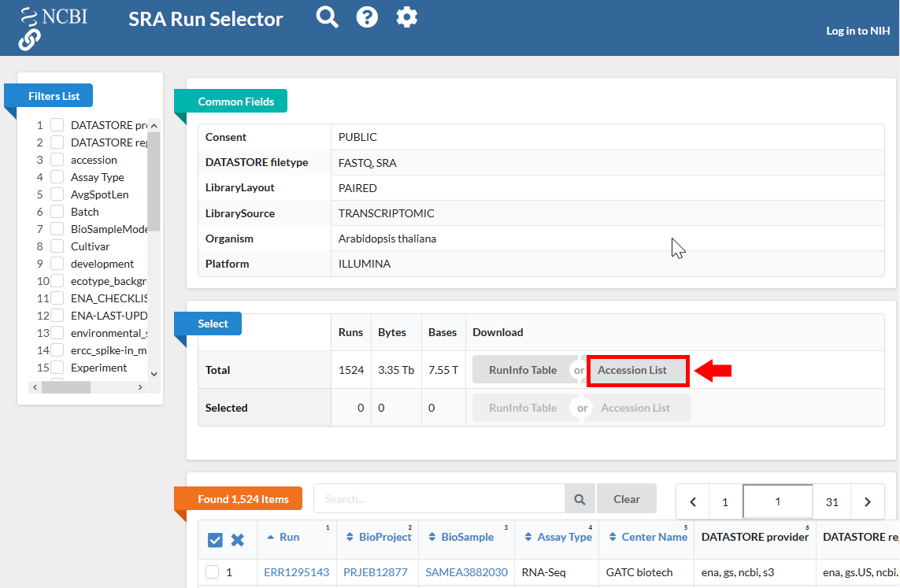Viewport: 900px width, 588px height.
Task: Enable the Assay Type filter checkbox
Action: point(57,176)
